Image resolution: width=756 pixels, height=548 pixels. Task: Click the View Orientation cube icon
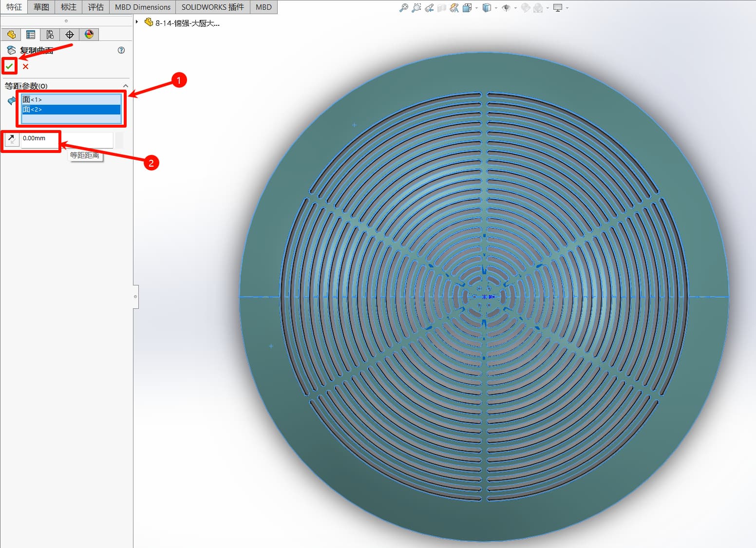pyautogui.click(x=467, y=8)
